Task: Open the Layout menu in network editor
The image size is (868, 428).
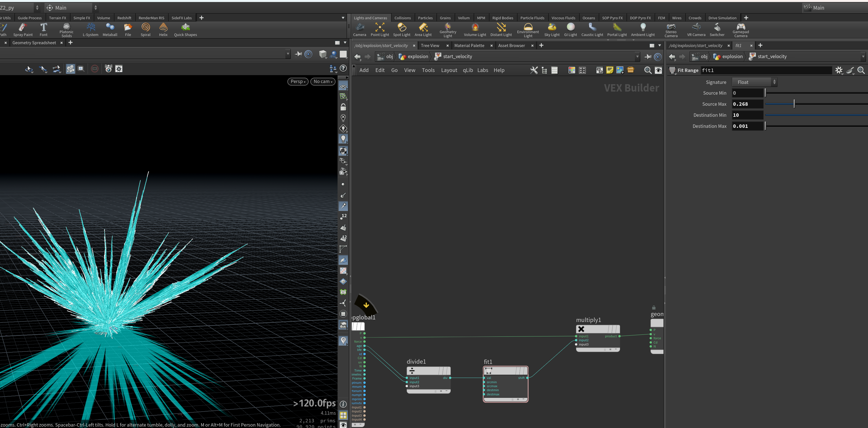Action: coord(449,70)
